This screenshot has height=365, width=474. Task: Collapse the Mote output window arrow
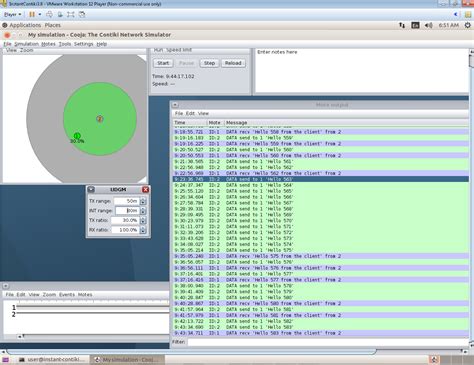pos(175,105)
